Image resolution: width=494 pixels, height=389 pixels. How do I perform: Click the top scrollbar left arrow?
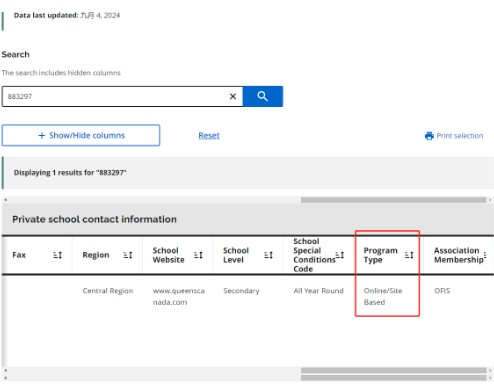pyautogui.click(x=6, y=200)
